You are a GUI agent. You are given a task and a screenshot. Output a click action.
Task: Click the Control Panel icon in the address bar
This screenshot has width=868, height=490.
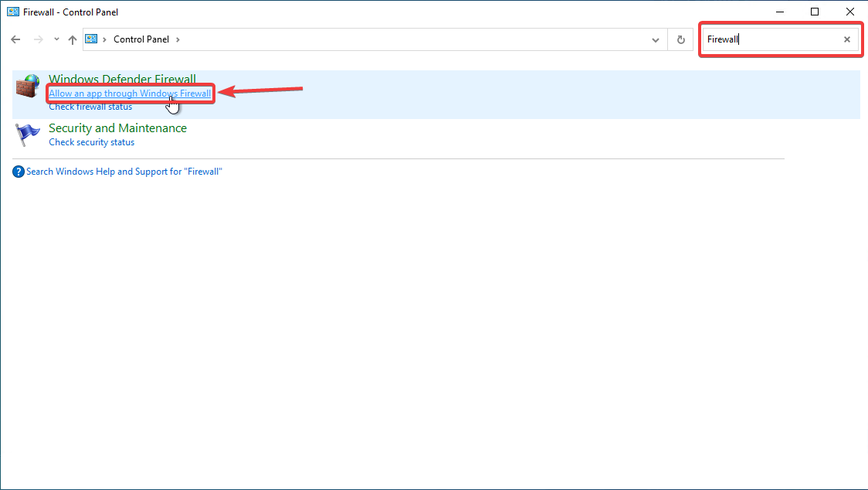91,39
